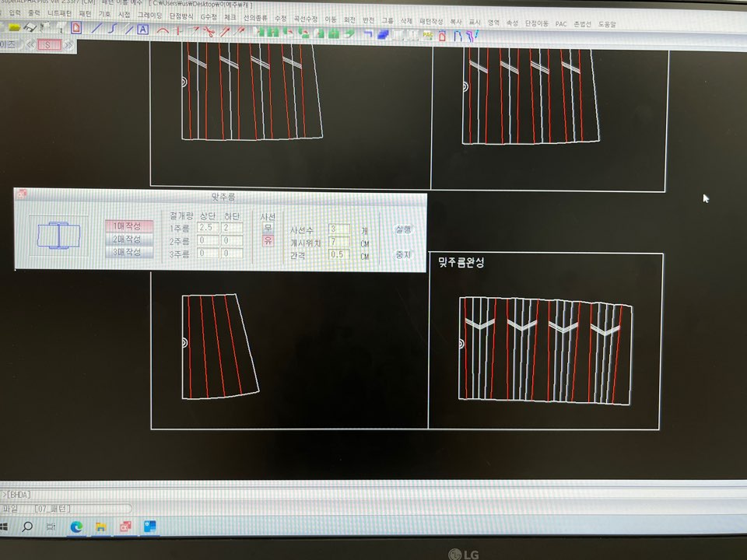Select the text A tool
Viewport: 747px width, 560px height.
pos(142,30)
